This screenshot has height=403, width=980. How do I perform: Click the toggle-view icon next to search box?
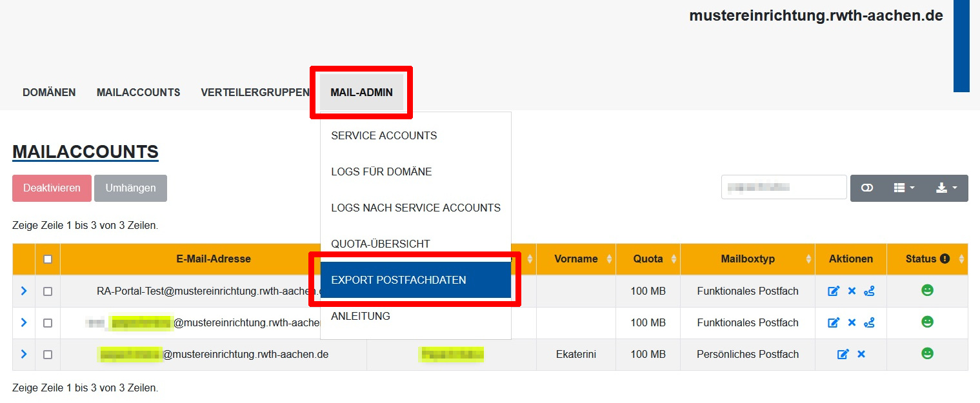866,188
